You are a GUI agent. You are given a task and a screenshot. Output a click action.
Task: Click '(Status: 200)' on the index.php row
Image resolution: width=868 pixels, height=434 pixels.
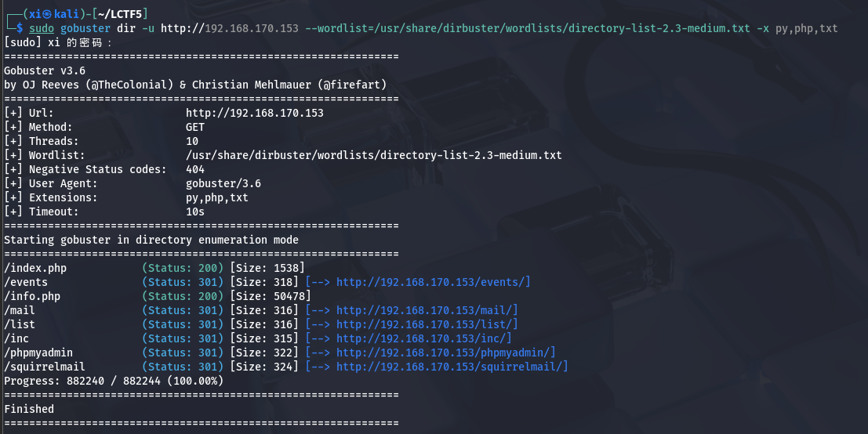[x=183, y=268]
